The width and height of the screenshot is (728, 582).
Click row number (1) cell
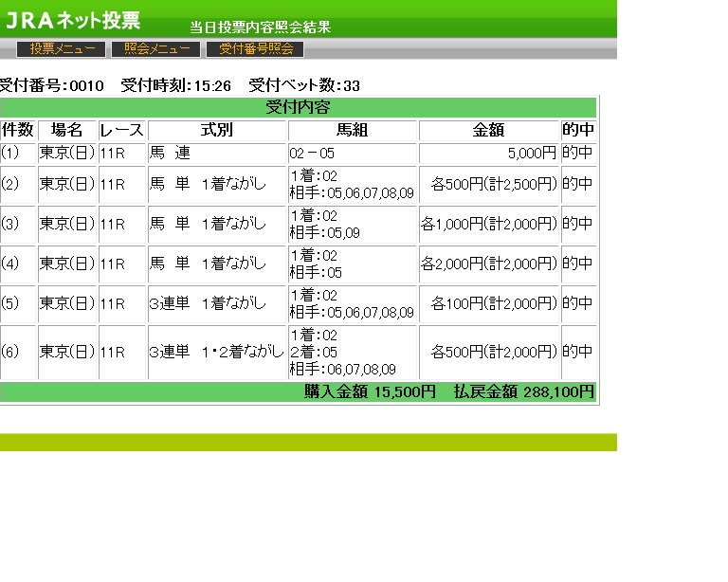pyautogui.click(x=18, y=154)
